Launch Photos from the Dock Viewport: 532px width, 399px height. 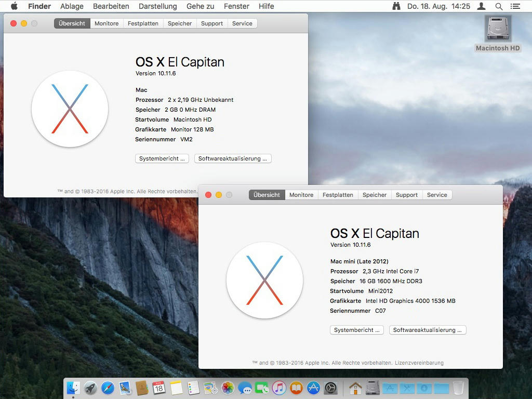tap(228, 388)
